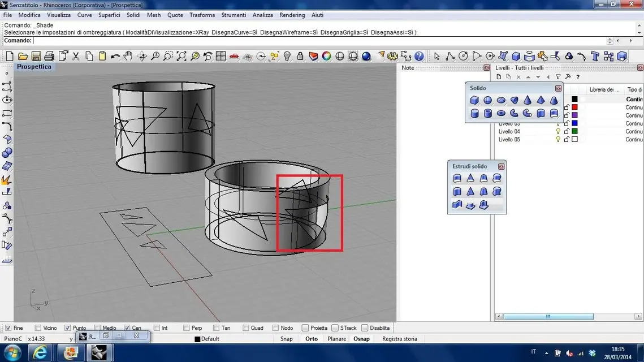Select the Torus tool in Solido palette
Screen dimensions: 644x362
pos(501,114)
